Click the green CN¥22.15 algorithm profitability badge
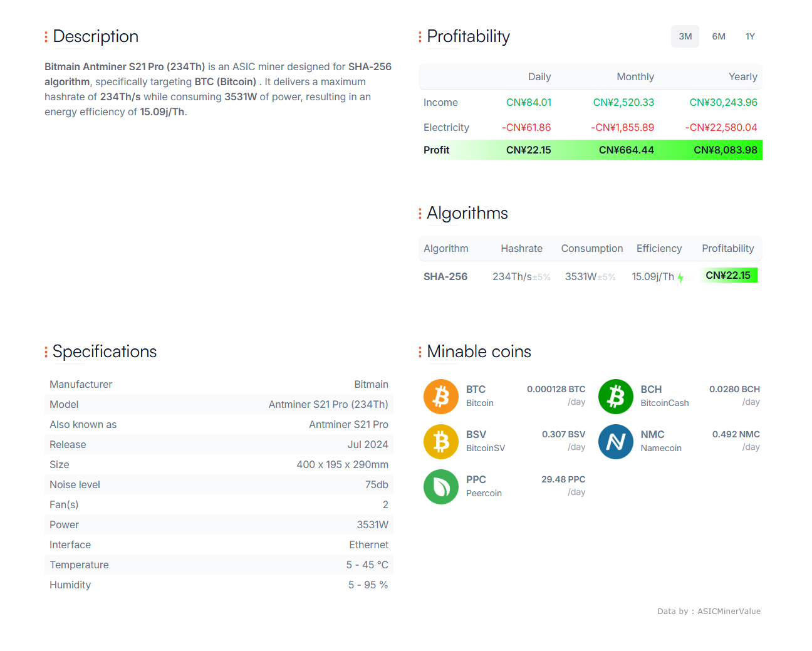 (x=728, y=275)
